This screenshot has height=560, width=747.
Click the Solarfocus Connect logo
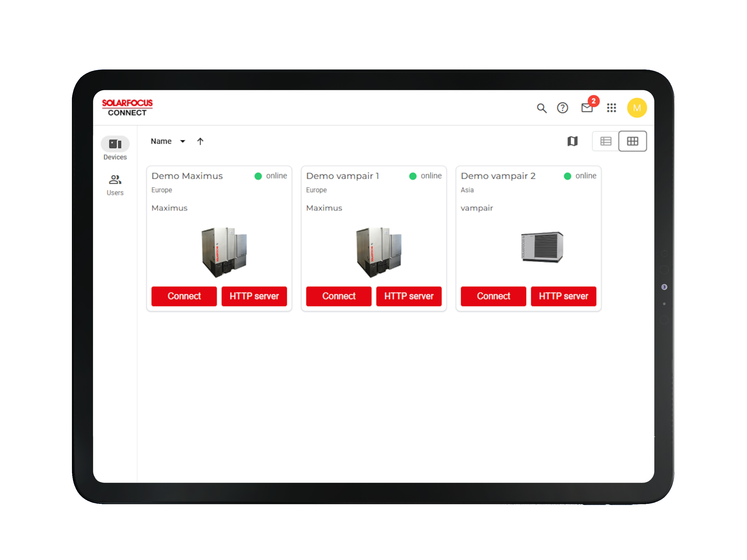[127, 107]
